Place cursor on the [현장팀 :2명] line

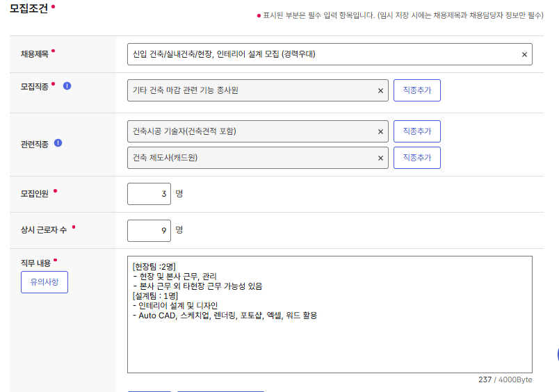pos(154,266)
